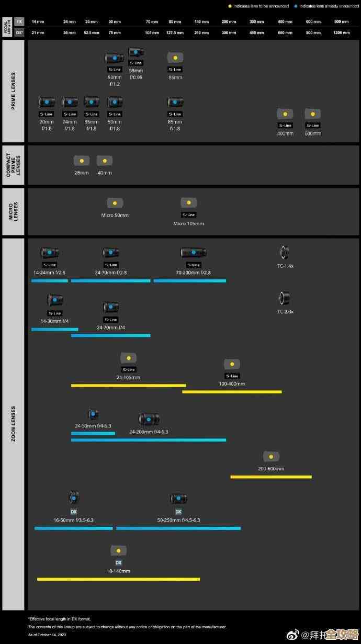Select the Micro 105mm placeholder icon
Screen dimensions: 361x644
(x=188, y=203)
